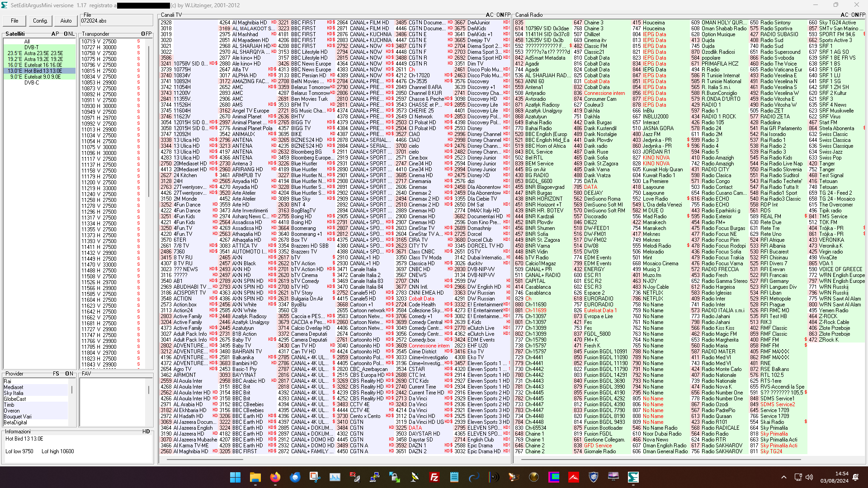Click the SetEdit taskbar icon
868x488 pixels.
click(x=633, y=477)
